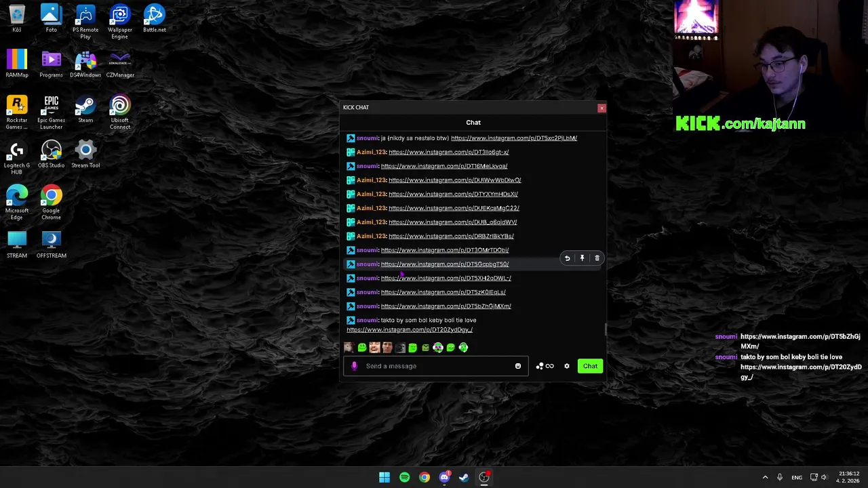Choose the clown-face green emote
The image size is (868, 488).
pyautogui.click(x=438, y=348)
